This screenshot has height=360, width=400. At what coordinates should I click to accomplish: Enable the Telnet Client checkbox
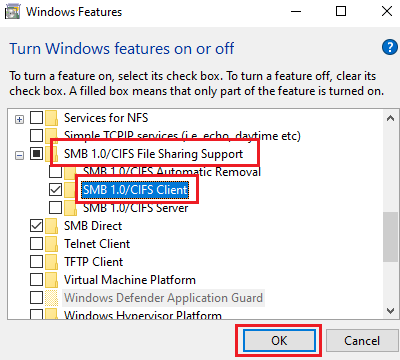click(36, 244)
